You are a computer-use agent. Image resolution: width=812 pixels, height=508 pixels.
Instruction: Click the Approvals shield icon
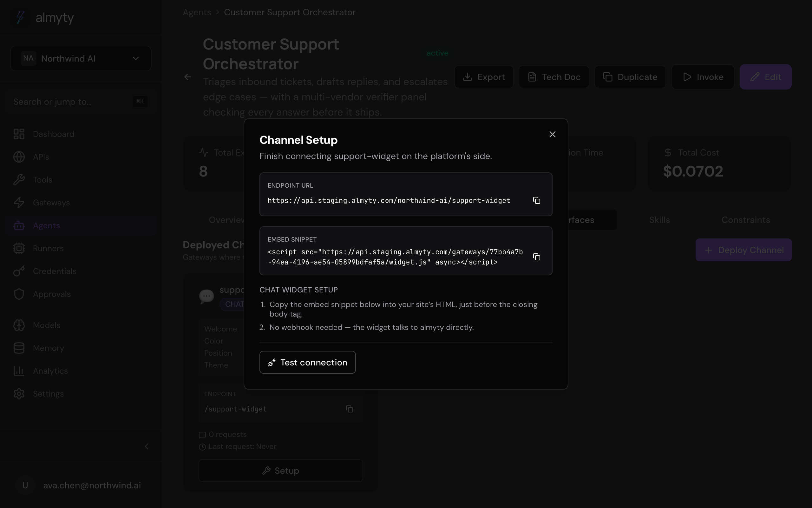(19, 294)
